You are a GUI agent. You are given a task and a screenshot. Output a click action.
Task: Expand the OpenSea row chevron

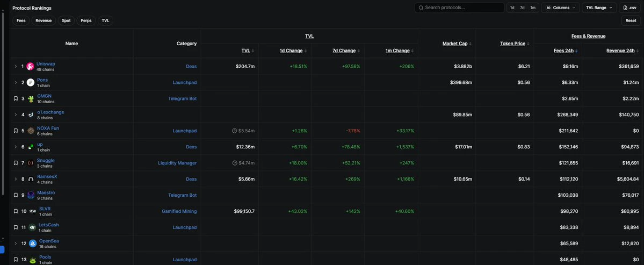[16, 243]
